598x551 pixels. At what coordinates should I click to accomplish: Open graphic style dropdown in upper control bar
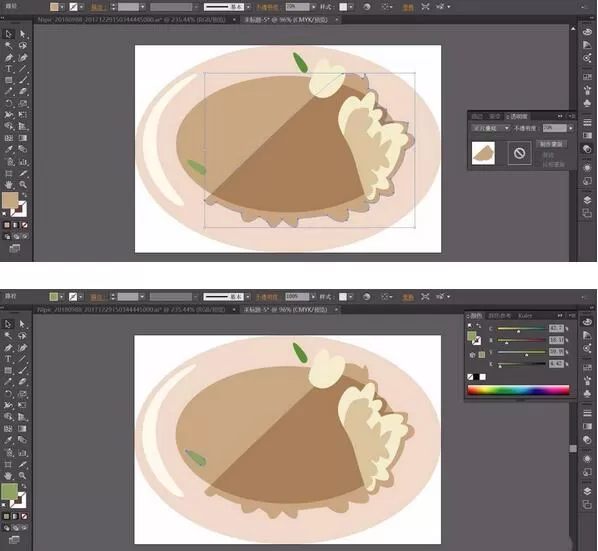pos(350,7)
